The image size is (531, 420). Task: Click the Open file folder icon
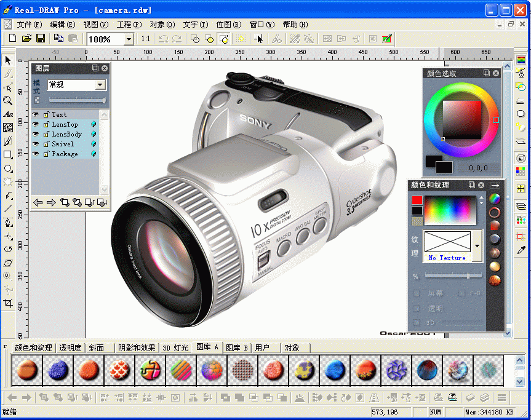click(26, 38)
